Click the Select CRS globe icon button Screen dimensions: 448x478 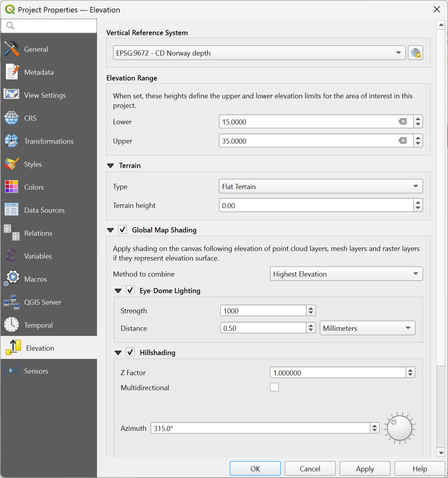pyautogui.click(x=415, y=53)
